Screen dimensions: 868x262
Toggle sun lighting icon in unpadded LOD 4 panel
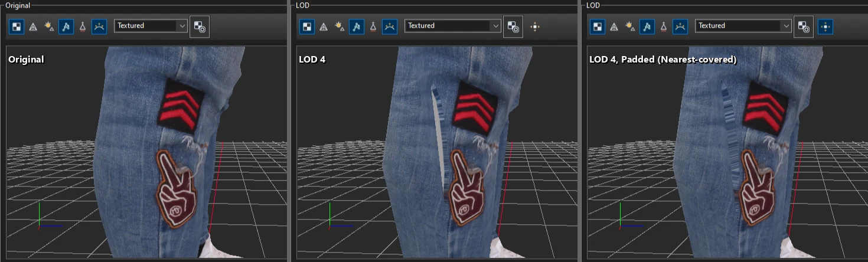340,27
